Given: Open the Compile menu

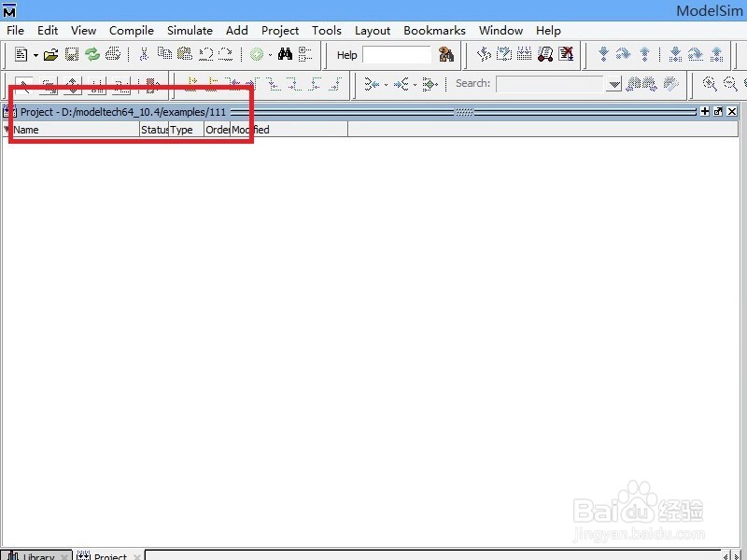Looking at the screenshot, I should click(x=132, y=31).
